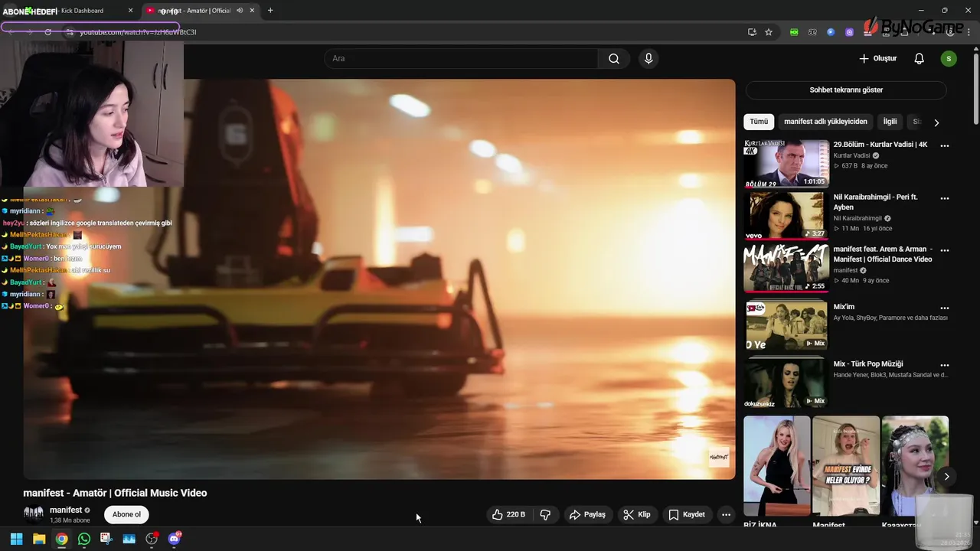Close the Kick Dashboard tab
980x551 pixels.
point(130,11)
